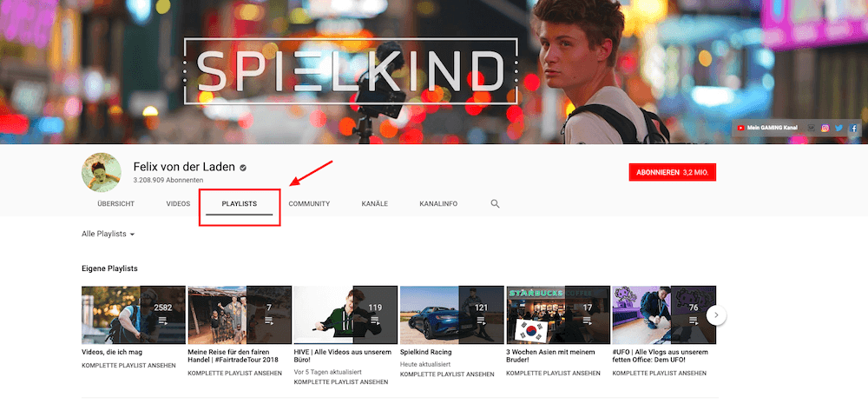Show the next playlists with the arrow
868x404 pixels.
coord(716,315)
